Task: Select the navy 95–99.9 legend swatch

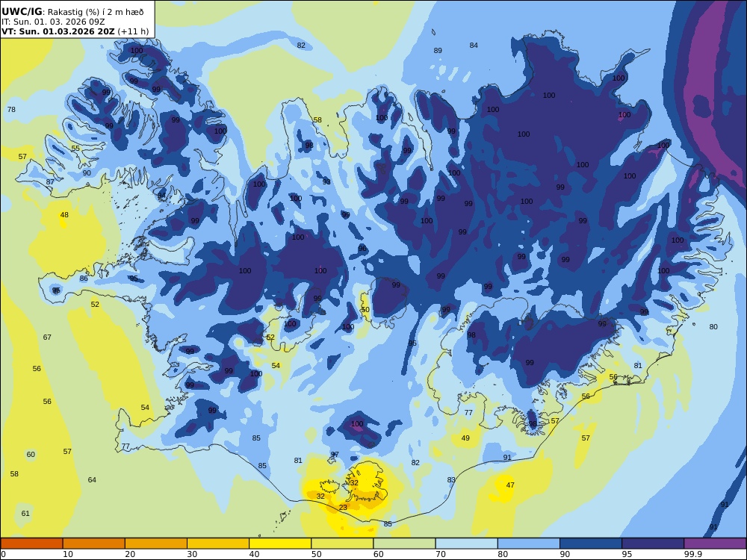Action: point(653,544)
